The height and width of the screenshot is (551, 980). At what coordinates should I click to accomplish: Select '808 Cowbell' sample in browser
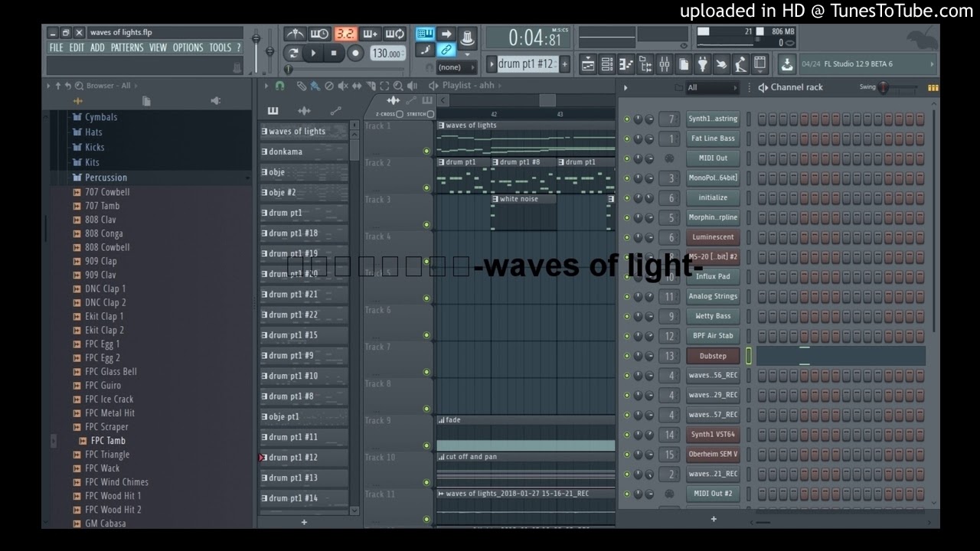pos(107,247)
